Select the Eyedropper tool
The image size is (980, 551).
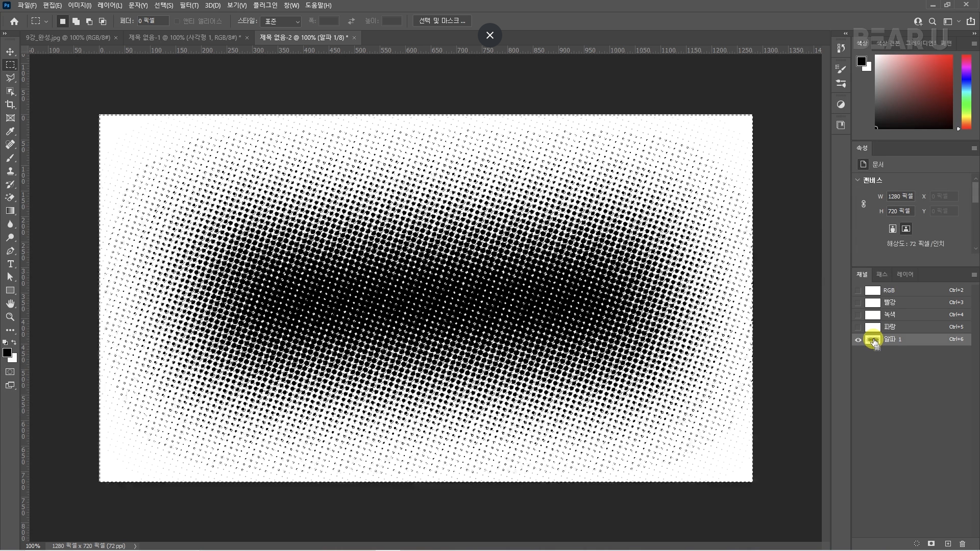[x=10, y=132]
